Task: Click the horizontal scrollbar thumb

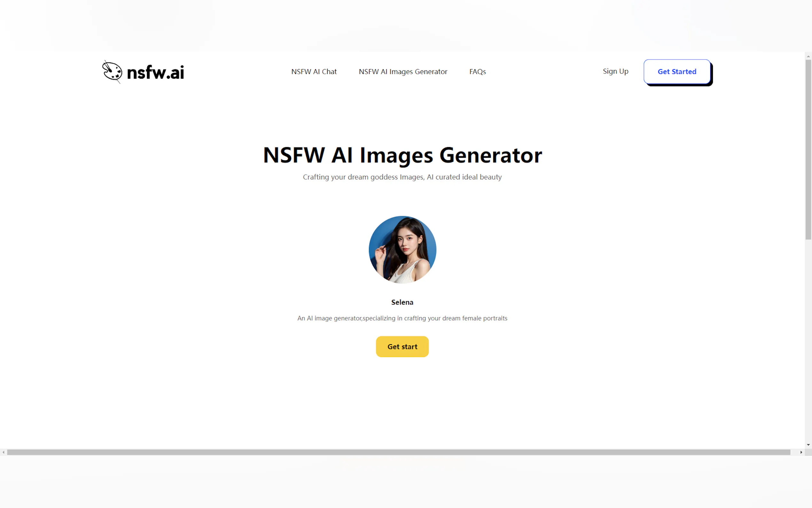Action: click(x=398, y=452)
